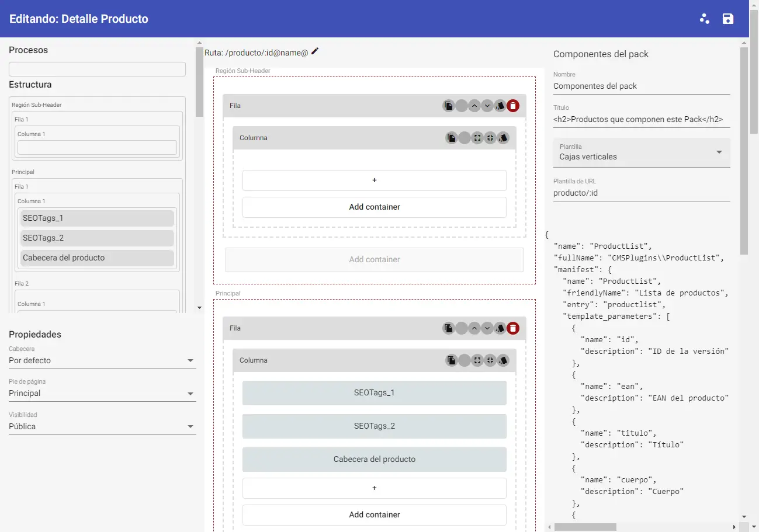The height and width of the screenshot is (532, 759).
Task: Open the Cabecera dropdown
Action: point(102,360)
